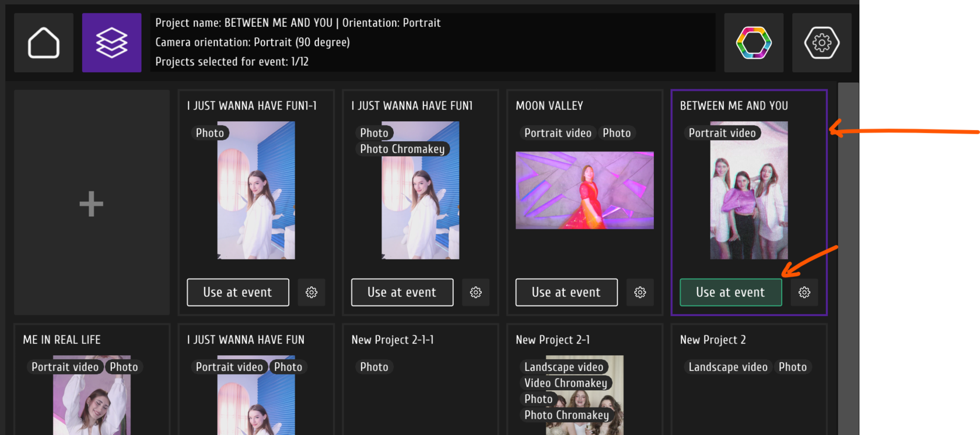Use MOON VALLEY project at event
980x435 pixels.
[566, 292]
